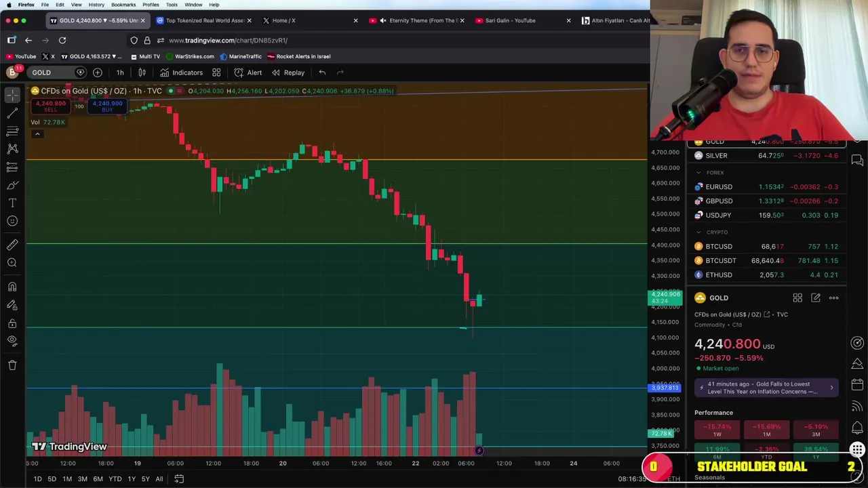
Task: Reload the page in Firefox
Action: 62,41
